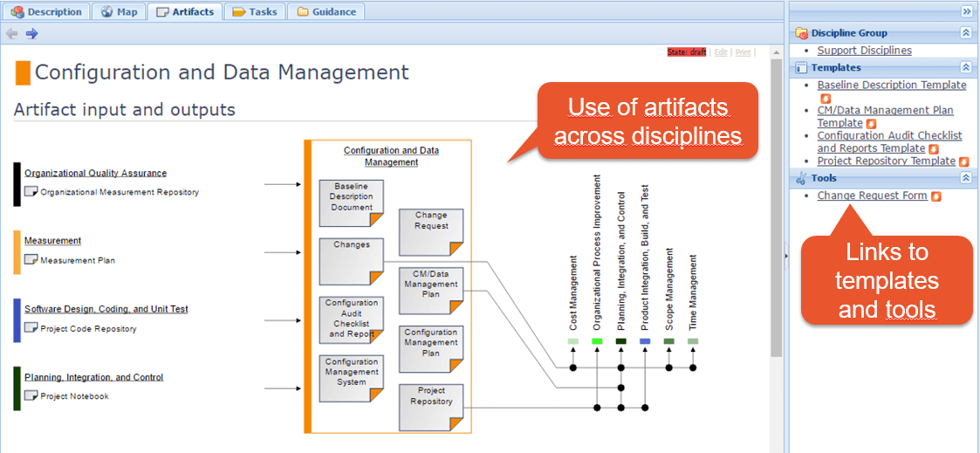980x453 pixels.
Task: Open the Tasks tab
Action: point(256,11)
